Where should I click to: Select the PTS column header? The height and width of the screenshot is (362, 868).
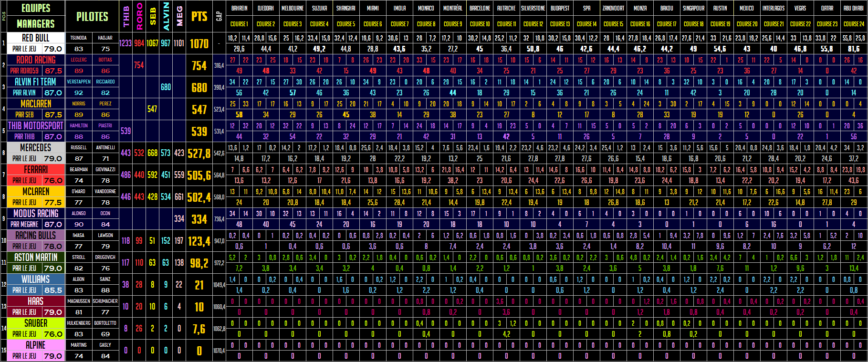tap(199, 17)
